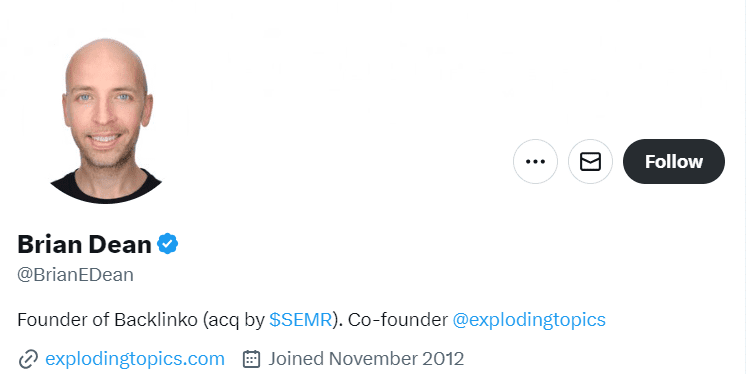
Task: Click the blue verified checkmark badge
Action: pos(168,244)
